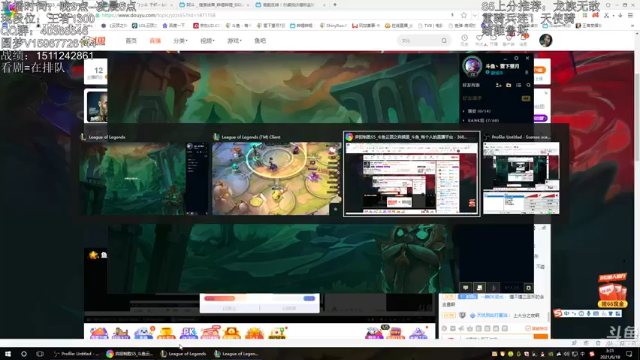Viewport: 640px width, 360px height.
Task: Open a new browser tab with plus button
Action: pyautogui.click(x=335, y=4)
